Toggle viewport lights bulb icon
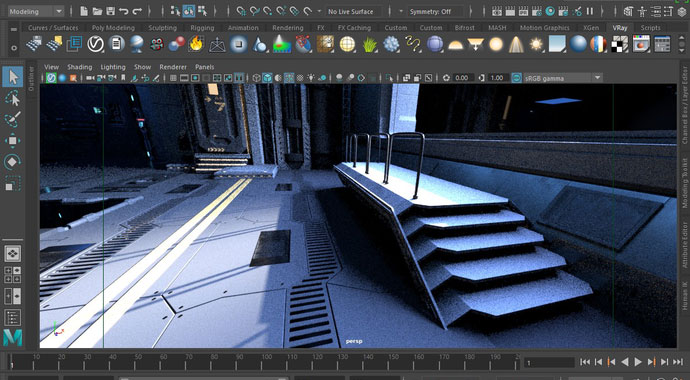 312,78
